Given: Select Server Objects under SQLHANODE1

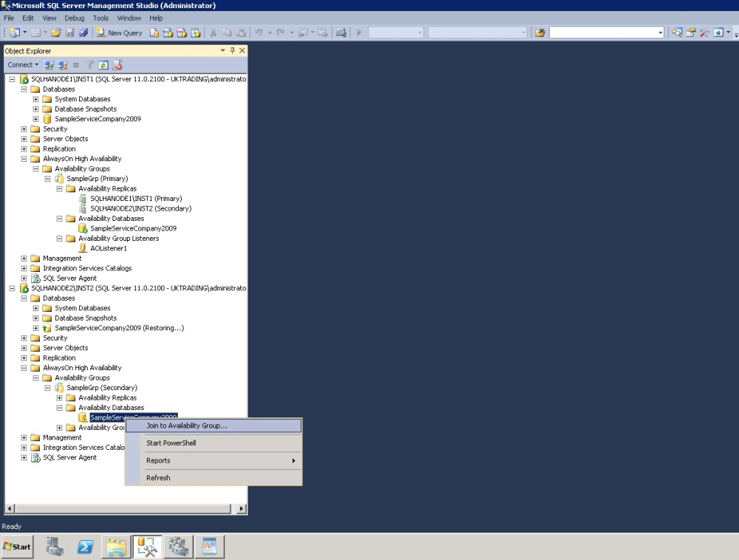Looking at the screenshot, I should tap(66, 139).
